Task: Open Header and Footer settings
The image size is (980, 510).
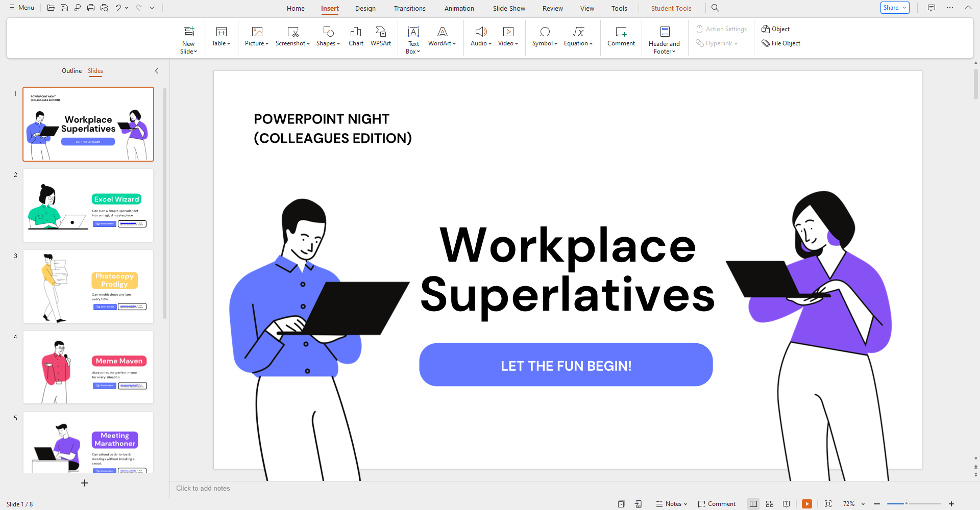Action: pyautogui.click(x=664, y=40)
